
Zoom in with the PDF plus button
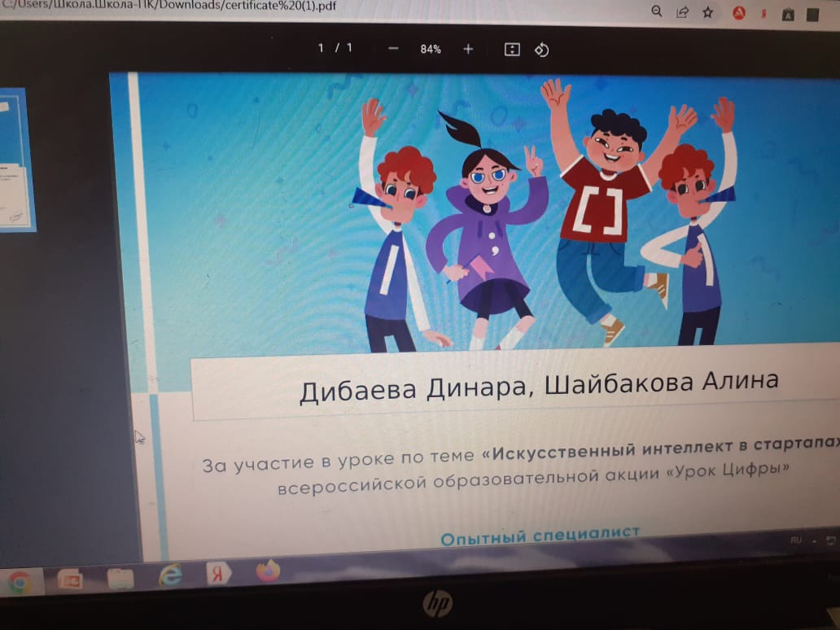pyautogui.click(x=468, y=49)
